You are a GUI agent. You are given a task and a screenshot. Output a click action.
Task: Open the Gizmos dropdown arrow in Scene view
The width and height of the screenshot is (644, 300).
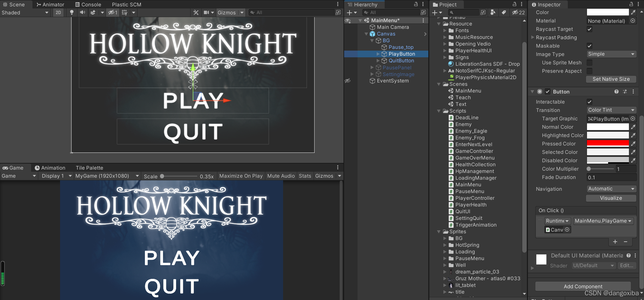click(x=242, y=12)
